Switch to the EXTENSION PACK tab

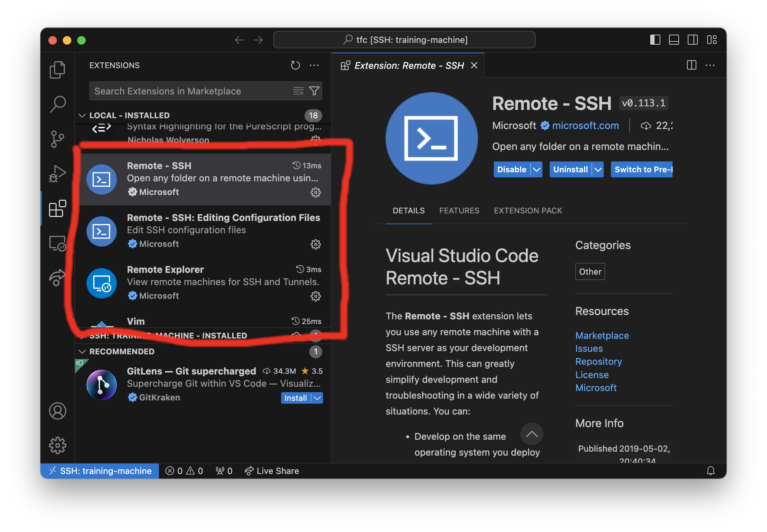point(528,210)
